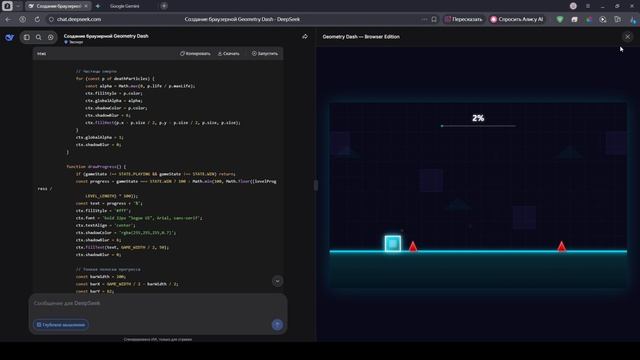Viewport: 640px width, 360px height.
Task: Open the chat search magnifier icon
Action: (x=38, y=37)
